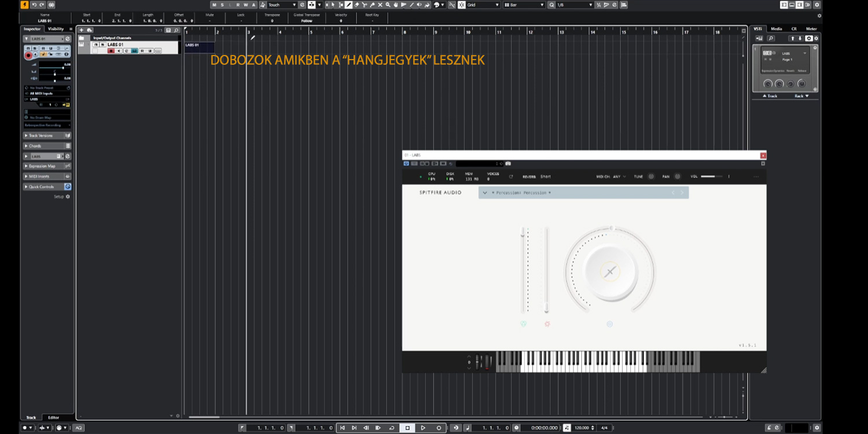The width and height of the screenshot is (868, 434).
Task: Open the track search magnifier
Action: tap(176, 30)
